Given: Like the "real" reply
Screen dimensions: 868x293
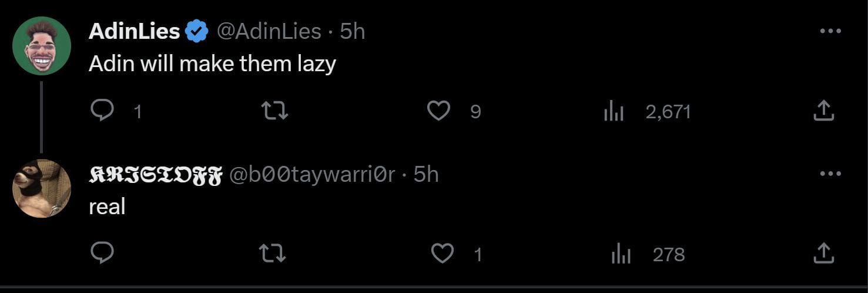Looking at the screenshot, I should (x=443, y=254).
